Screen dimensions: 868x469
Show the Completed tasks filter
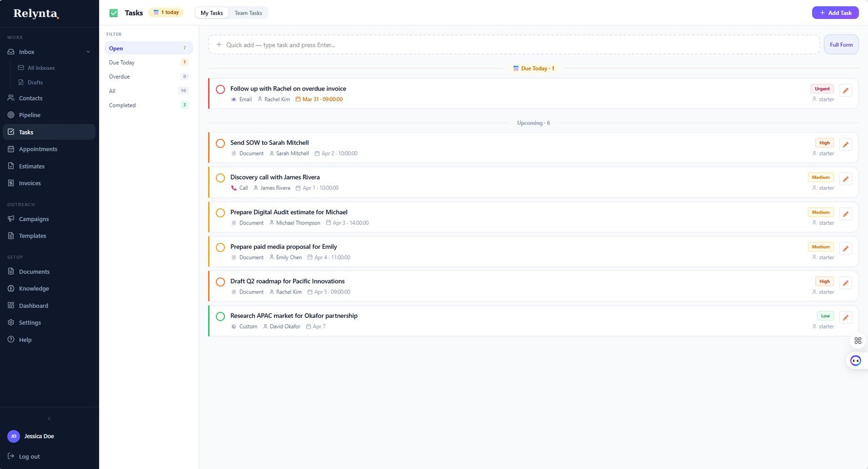point(123,105)
